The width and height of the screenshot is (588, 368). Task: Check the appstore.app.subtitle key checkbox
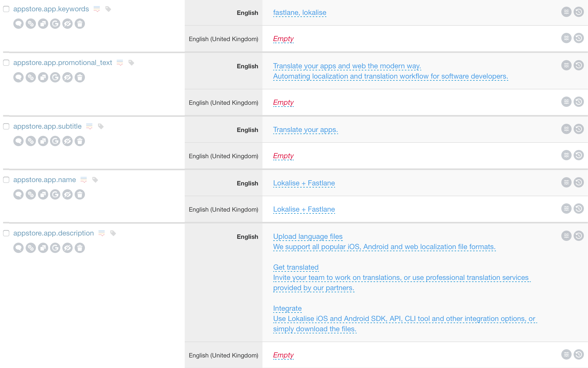6,126
